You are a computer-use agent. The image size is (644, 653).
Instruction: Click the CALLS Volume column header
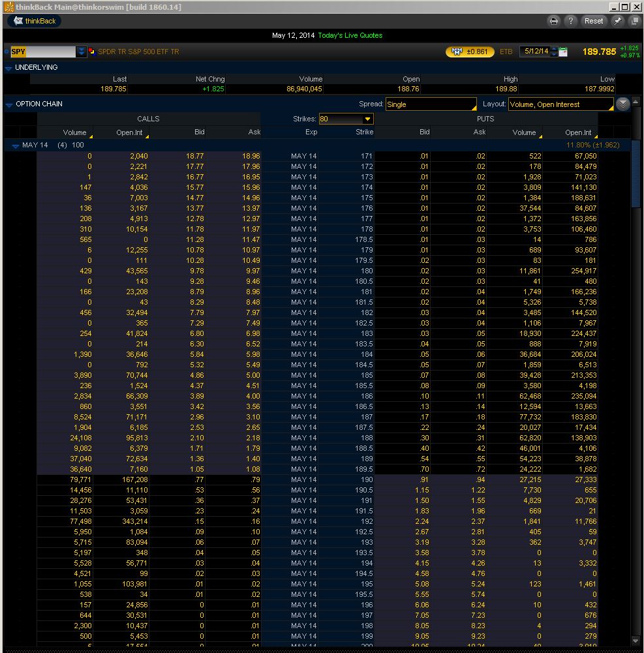point(74,132)
